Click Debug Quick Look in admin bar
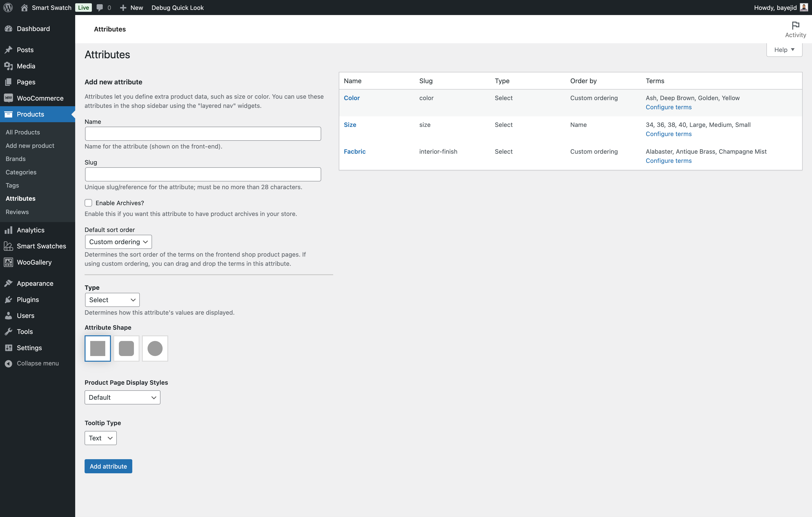 click(177, 8)
